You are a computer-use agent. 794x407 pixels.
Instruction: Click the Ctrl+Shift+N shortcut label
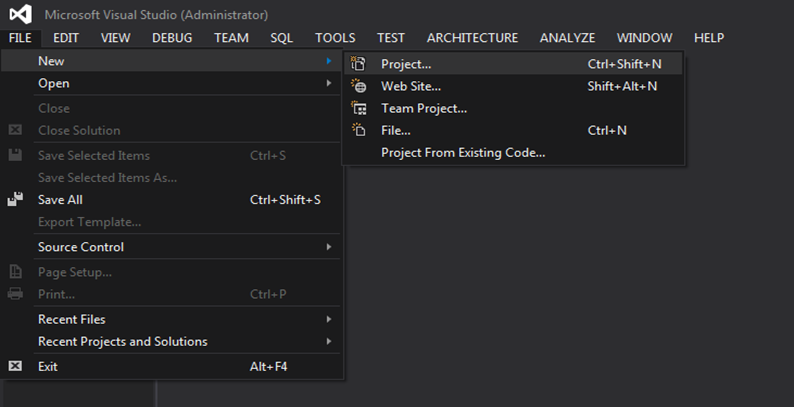624,64
